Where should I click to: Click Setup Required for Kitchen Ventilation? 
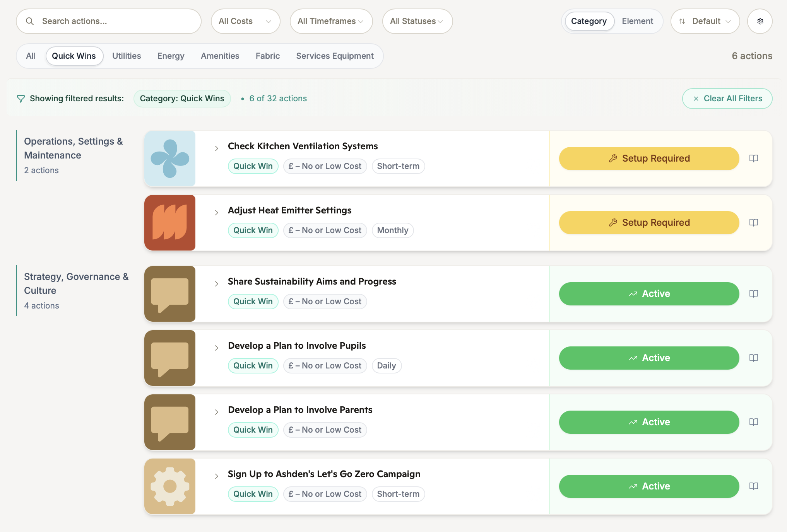pyautogui.click(x=649, y=159)
